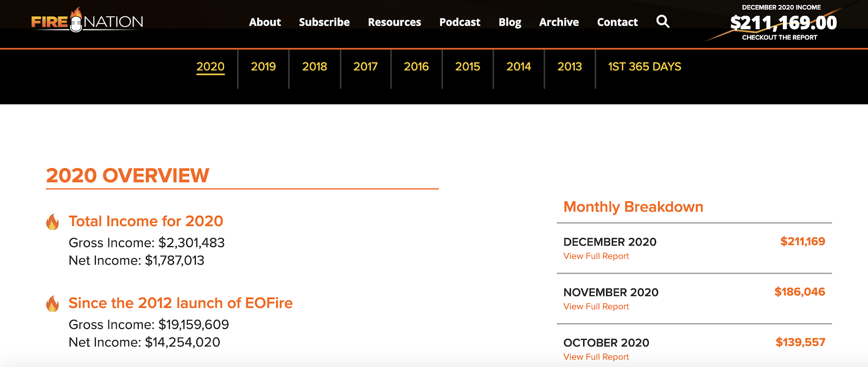The image size is (868, 367).
Task: Open the Blog page
Action: pyautogui.click(x=510, y=22)
